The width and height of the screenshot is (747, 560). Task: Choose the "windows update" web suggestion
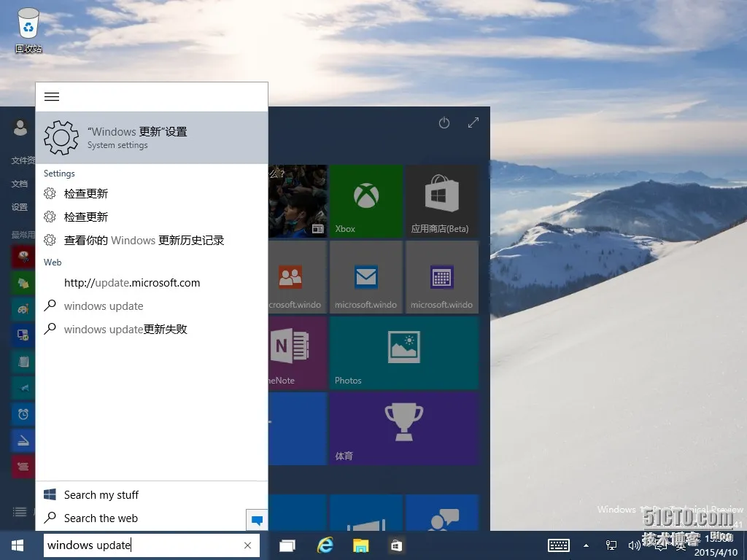tap(152, 306)
